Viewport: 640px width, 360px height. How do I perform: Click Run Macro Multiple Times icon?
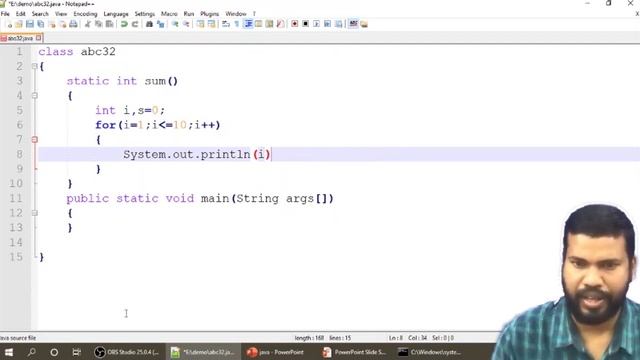[327, 24]
